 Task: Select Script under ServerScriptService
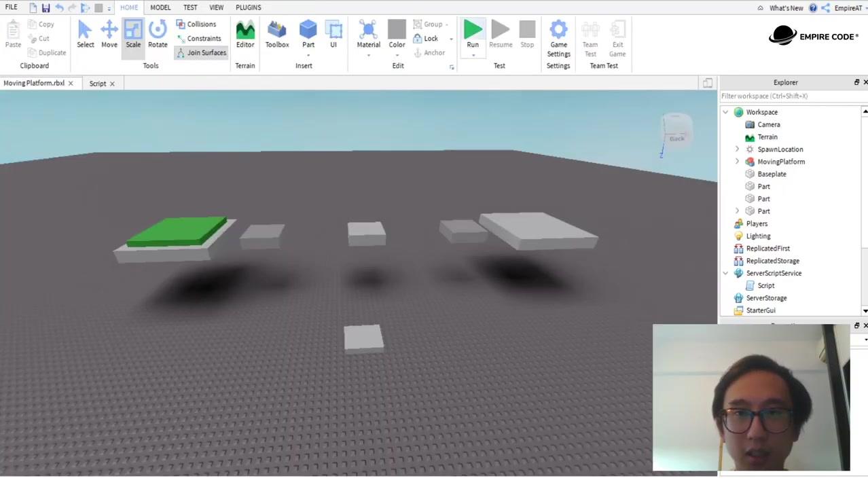click(765, 286)
